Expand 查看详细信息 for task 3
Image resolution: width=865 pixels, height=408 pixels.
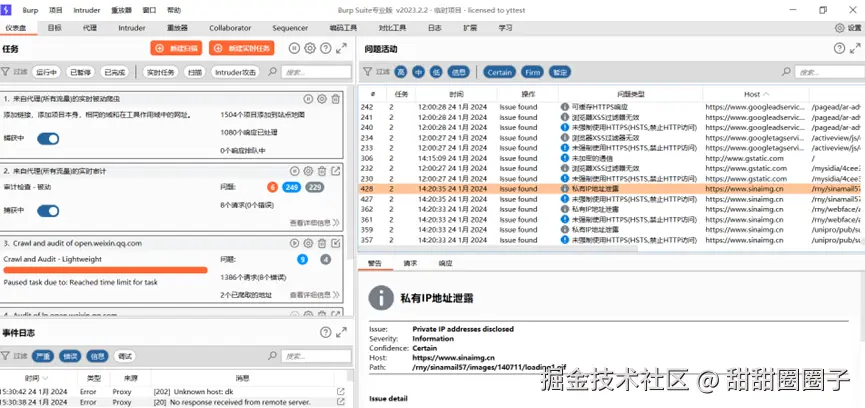pos(314,295)
